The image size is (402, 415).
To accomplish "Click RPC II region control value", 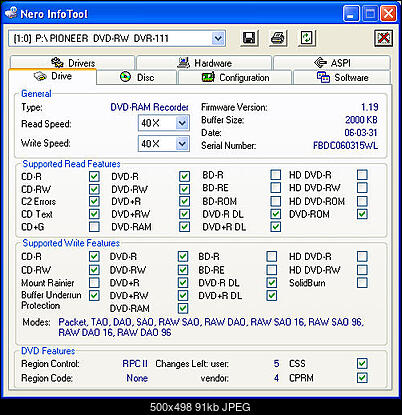I will pyautogui.click(x=135, y=363).
